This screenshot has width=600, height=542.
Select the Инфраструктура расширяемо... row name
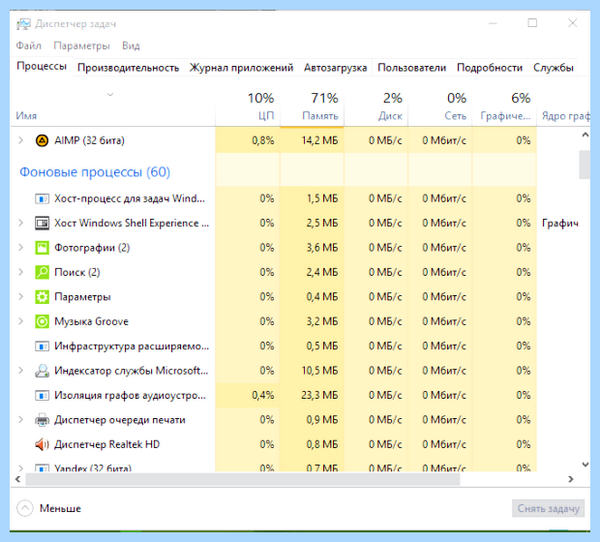[132, 346]
